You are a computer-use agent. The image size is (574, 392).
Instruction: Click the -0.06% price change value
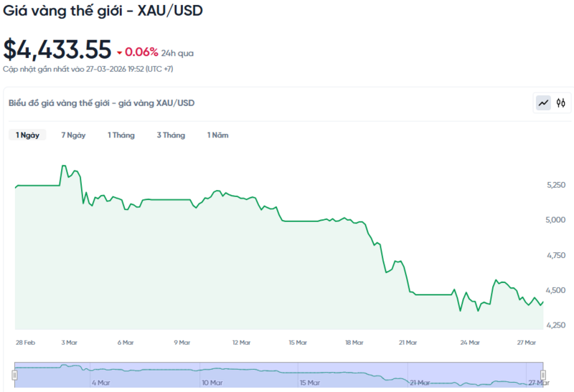pos(141,52)
